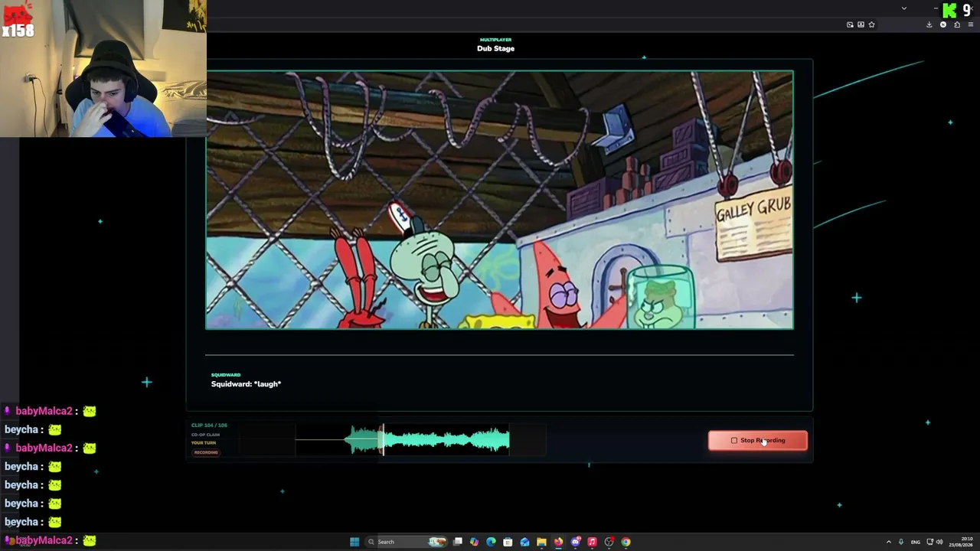This screenshot has width=980, height=551.
Task: Click the "RECORDING" status badge
Action: (206, 452)
